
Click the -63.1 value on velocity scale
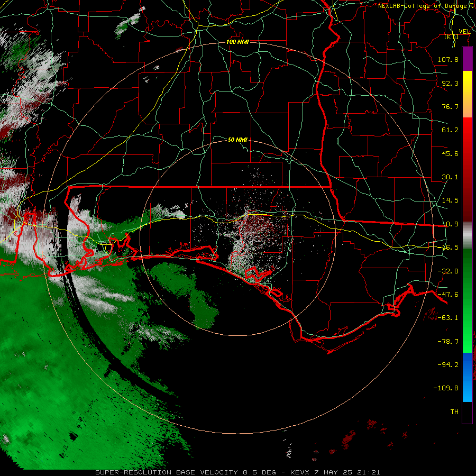click(448, 318)
